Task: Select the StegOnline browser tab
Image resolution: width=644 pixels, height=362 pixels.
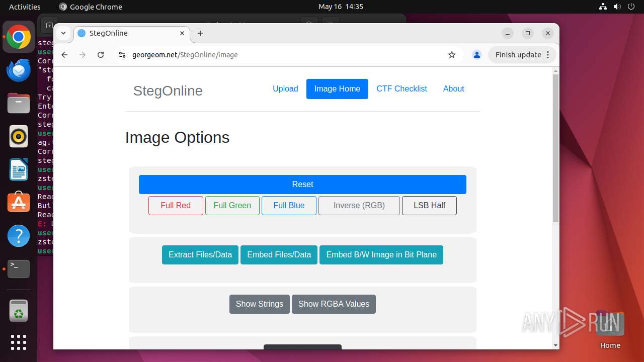Action: click(132, 33)
